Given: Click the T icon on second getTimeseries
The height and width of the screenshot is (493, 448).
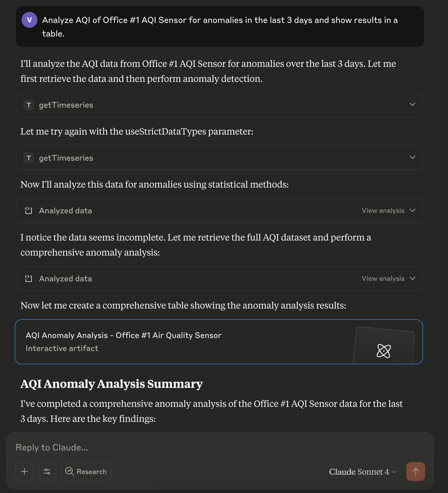Looking at the screenshot, I should click(x=29, y=158).
